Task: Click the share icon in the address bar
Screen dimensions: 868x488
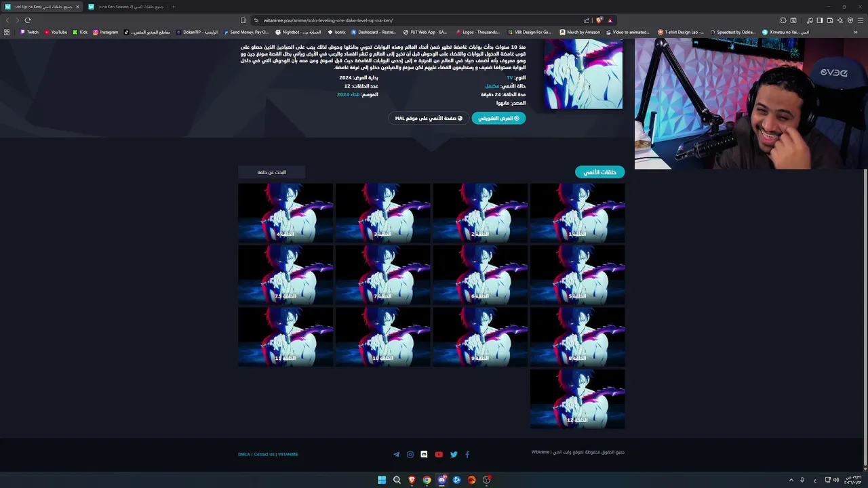Action: point(587,20)
